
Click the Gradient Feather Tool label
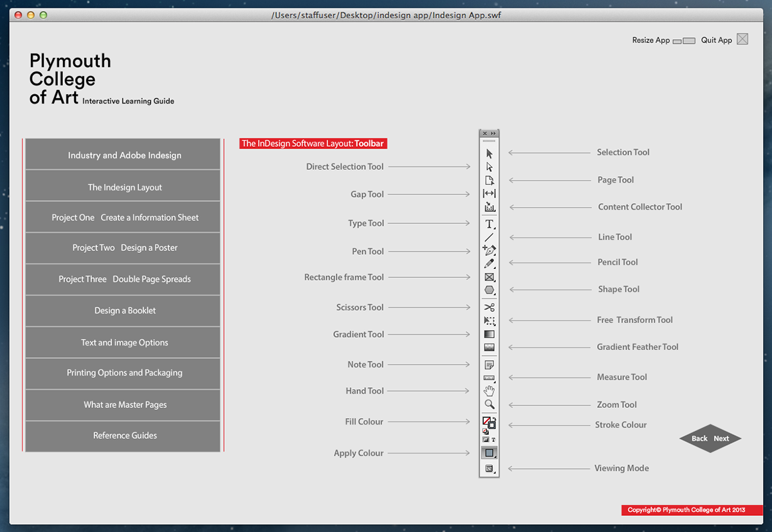coord(638,347)
